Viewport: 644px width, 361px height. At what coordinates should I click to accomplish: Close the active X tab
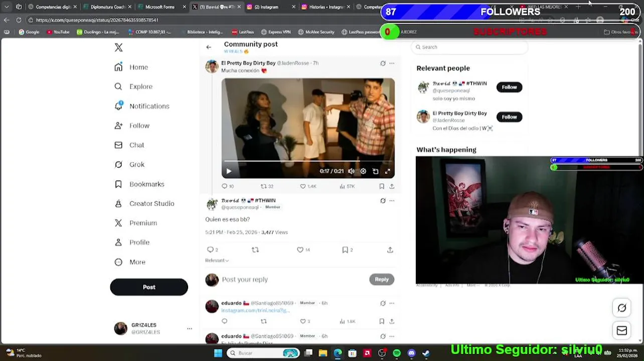click(238, 7)
